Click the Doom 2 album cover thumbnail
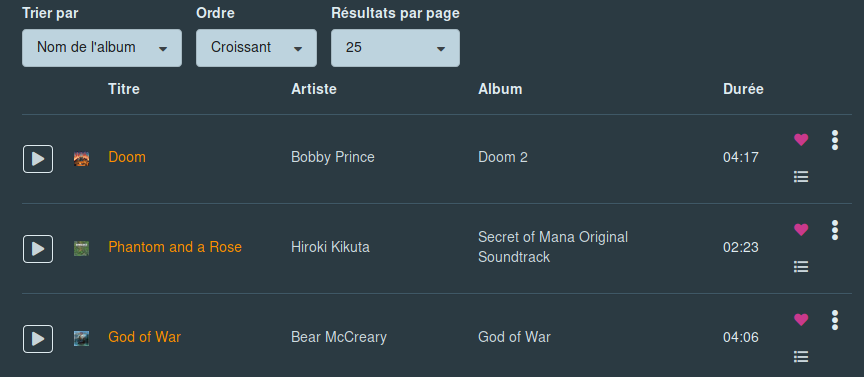864x377 pixels. point(82,159)
